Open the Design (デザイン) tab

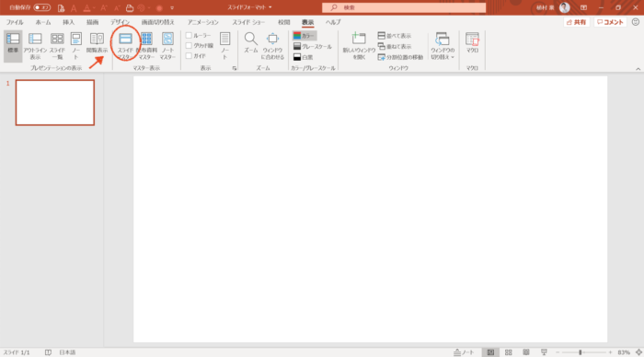coord(120,22)
